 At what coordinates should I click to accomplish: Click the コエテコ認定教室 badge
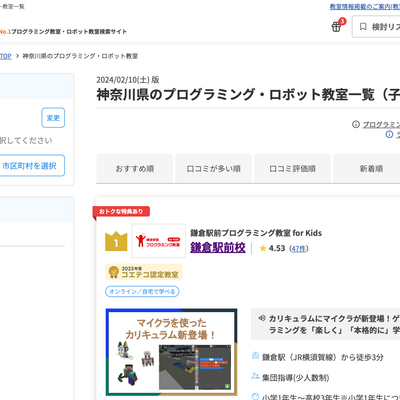point(144,272)
